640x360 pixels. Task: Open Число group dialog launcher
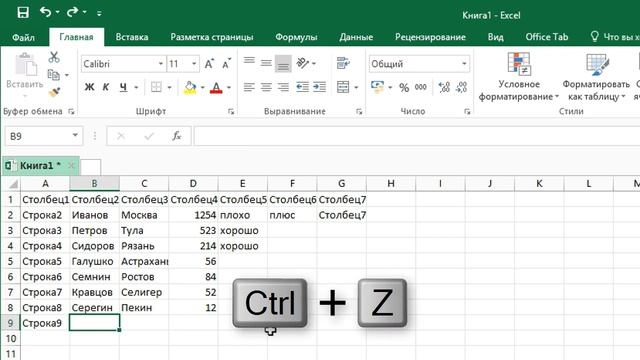coord(467,111)
